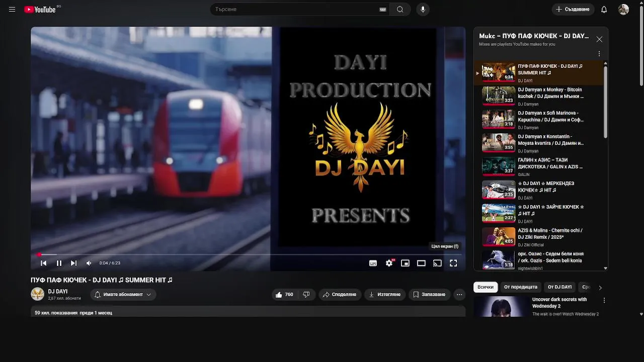This screenshot has height=362, width=644.
Task: Open options for Wednesday 2 suggestion
Action: tap(604, 300)
